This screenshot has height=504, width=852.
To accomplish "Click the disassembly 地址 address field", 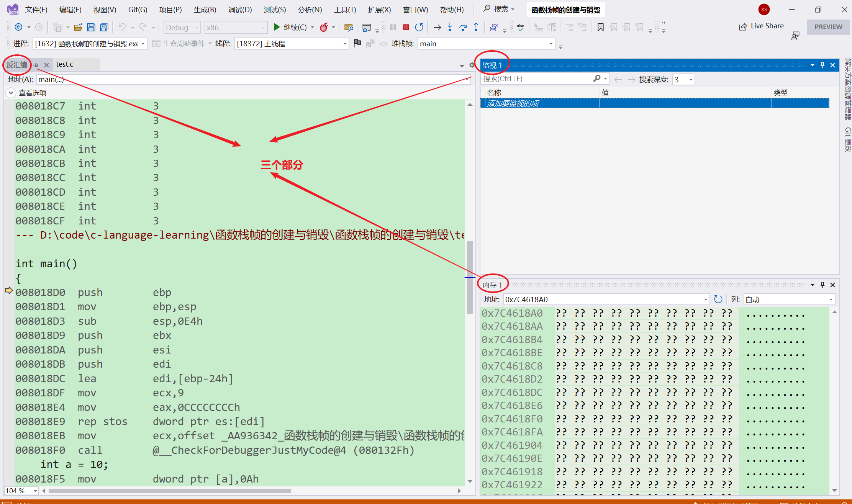I will tap(253, 79).
